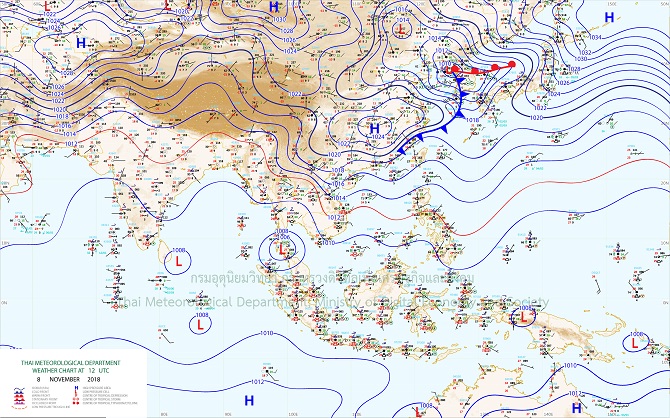The height and width of the screenshot is (418, 670).
Task: Select the H marker beside the 1024 isobar
Action: click(x=375, y=129)
